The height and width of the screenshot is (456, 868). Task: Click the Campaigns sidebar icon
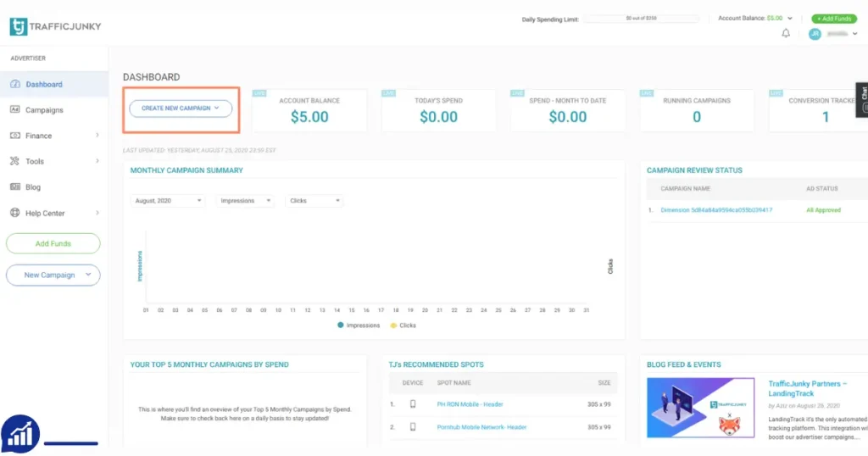15,109
